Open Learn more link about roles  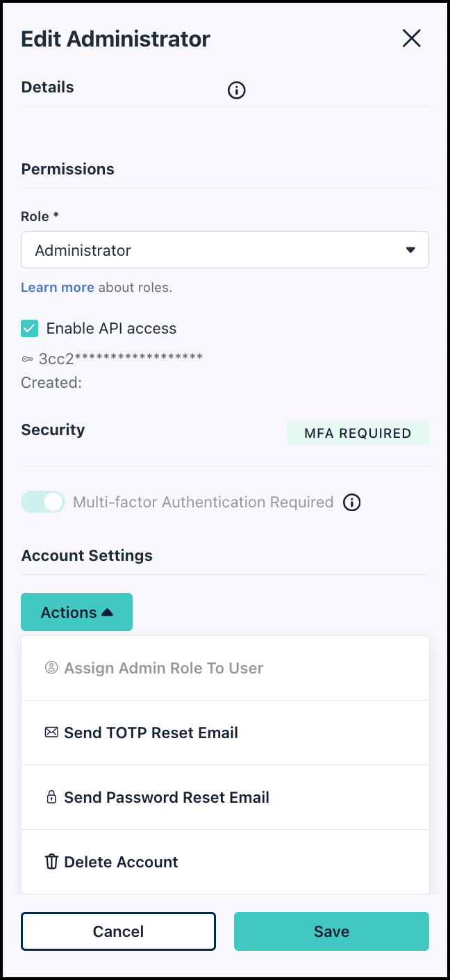pos(58,287)
